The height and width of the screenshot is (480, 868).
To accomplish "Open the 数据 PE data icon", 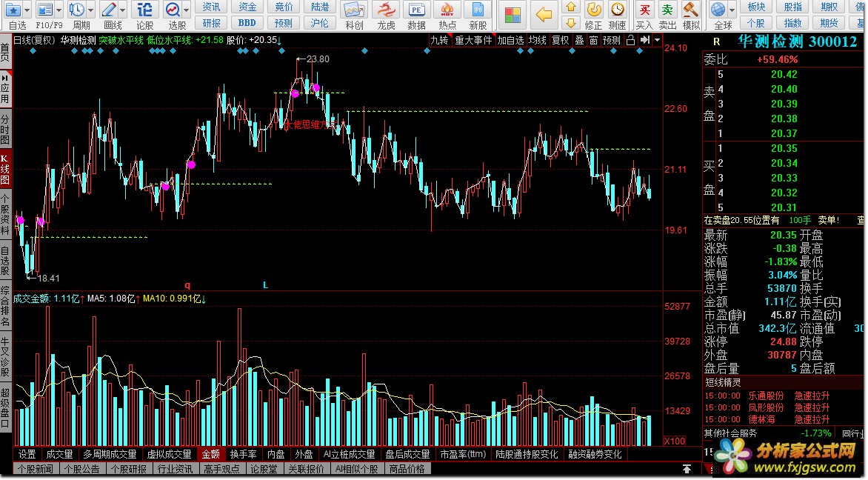I will pyautogui.click(x=416, y=10).
